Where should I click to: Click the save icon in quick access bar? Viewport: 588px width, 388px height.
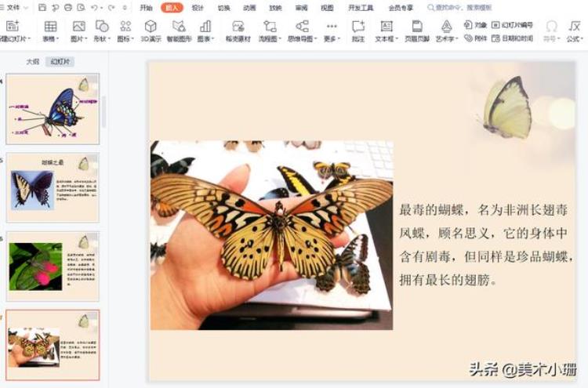point(42,7)
